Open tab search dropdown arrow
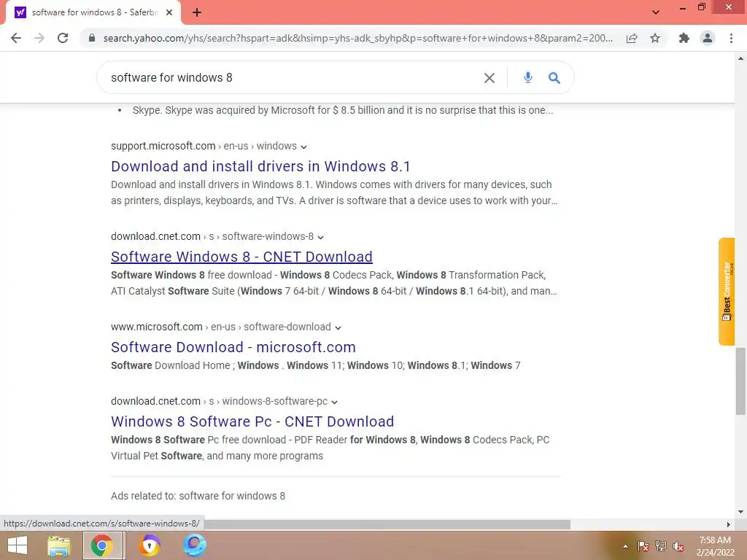 coord(656,12)
